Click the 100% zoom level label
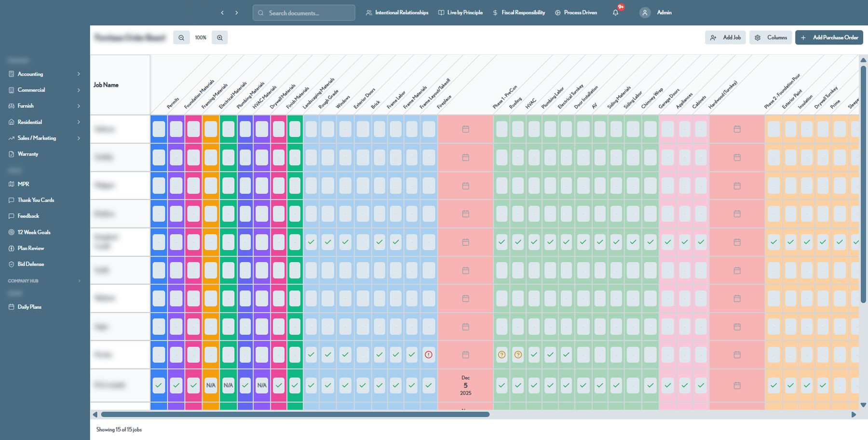Viewport: 868px width, 440px height. [201, 38]
